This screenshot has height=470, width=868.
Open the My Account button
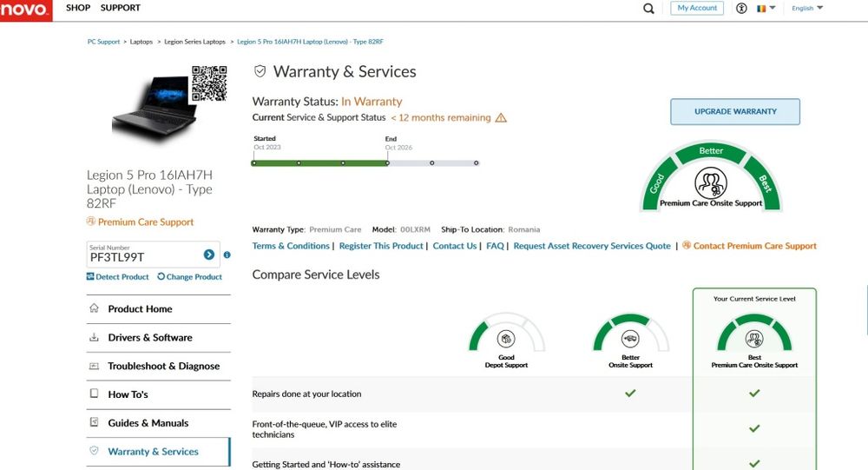pos(697,8)
